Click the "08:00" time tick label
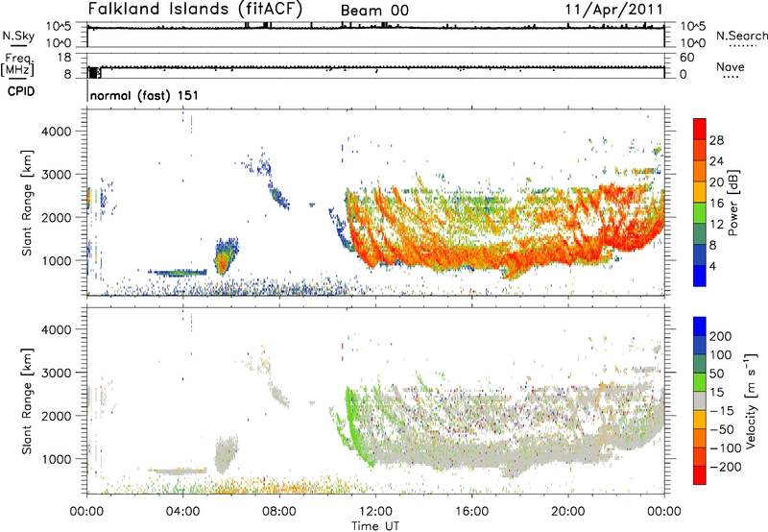This screenshot has height=532, width=768. click(x=278, y=512)
